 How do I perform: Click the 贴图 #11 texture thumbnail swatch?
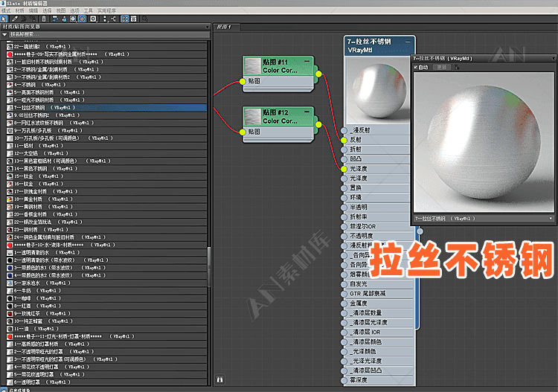[252, 65]
